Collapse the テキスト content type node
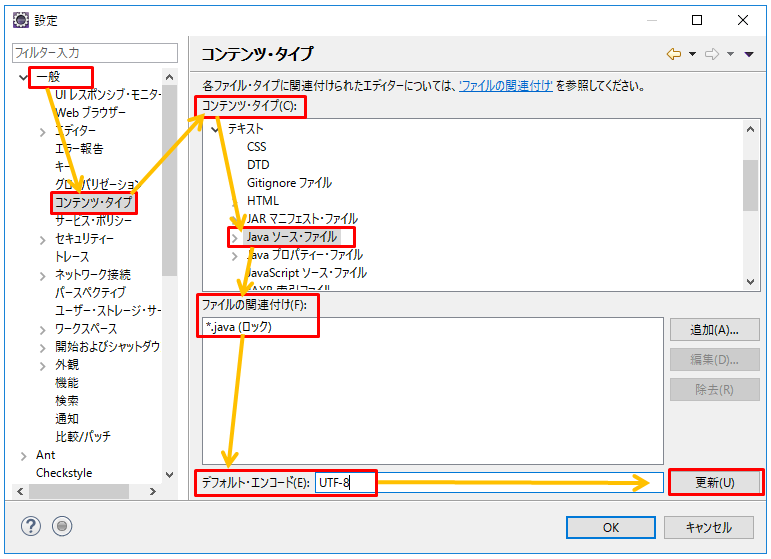The width and height of the screenshot is (771, 559). coord(215,130)
